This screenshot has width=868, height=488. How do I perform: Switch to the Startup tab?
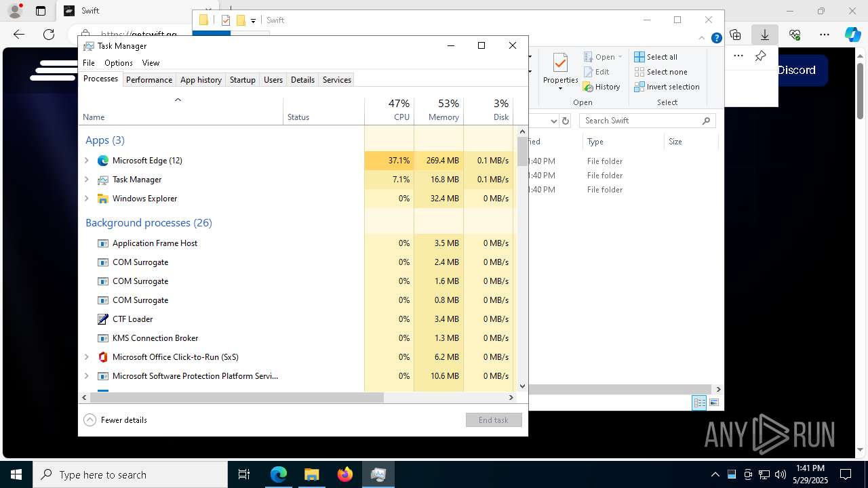243,80
